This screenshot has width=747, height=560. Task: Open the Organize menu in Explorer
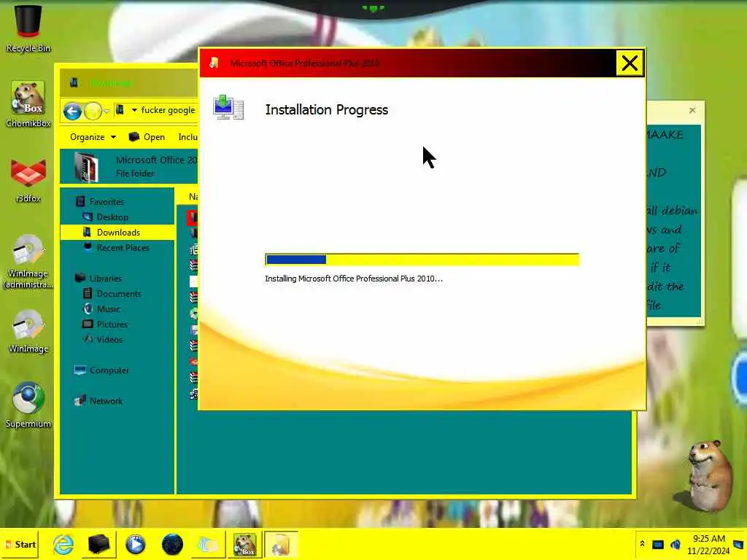[x=93, y=137]
